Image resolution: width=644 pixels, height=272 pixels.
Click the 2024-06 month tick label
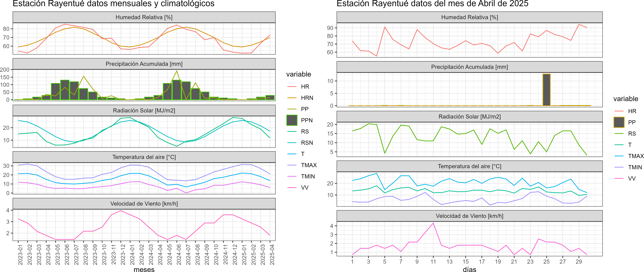(x=179, y=254)
